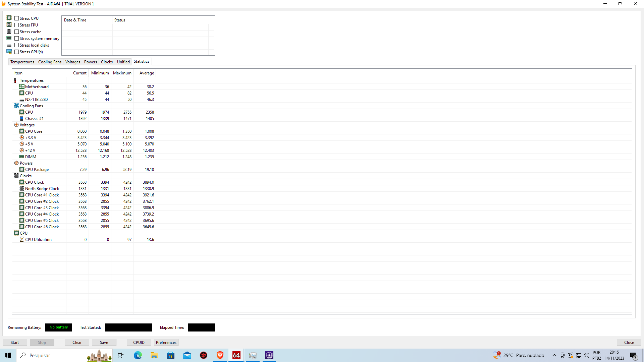Sort by the Maximum column header
This screenshot has height=362, width=644.
pyautogui.click(x=122, y=73)
